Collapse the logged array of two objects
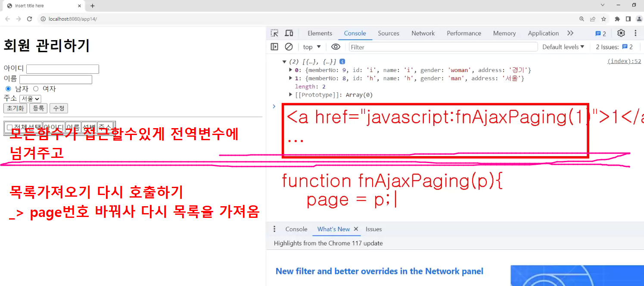This screenshot has width=644, height=286. click(x=284, y=62)
